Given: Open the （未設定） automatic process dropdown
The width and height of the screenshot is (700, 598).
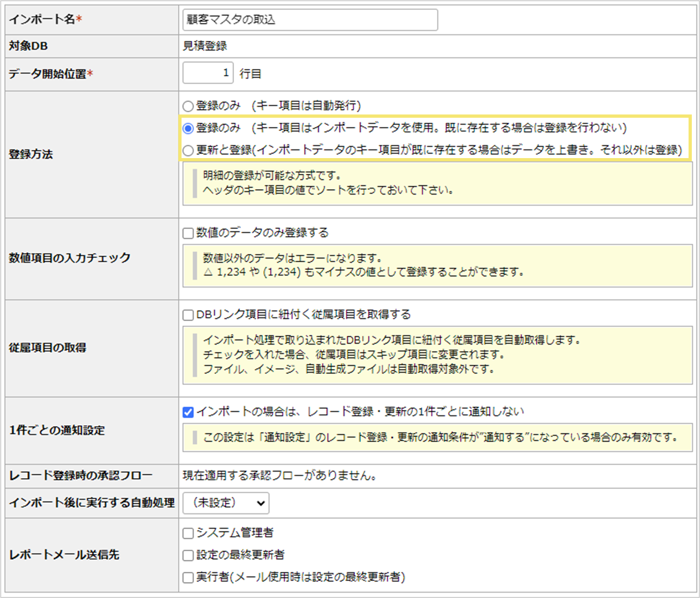Looking at the screenshot, I should click(x=225, y=503).
